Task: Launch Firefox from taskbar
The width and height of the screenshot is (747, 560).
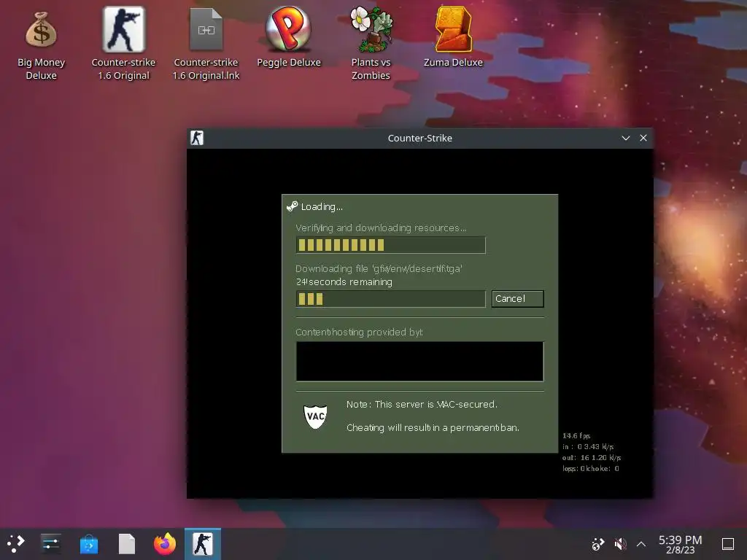Action: click(x=165, y=544)
